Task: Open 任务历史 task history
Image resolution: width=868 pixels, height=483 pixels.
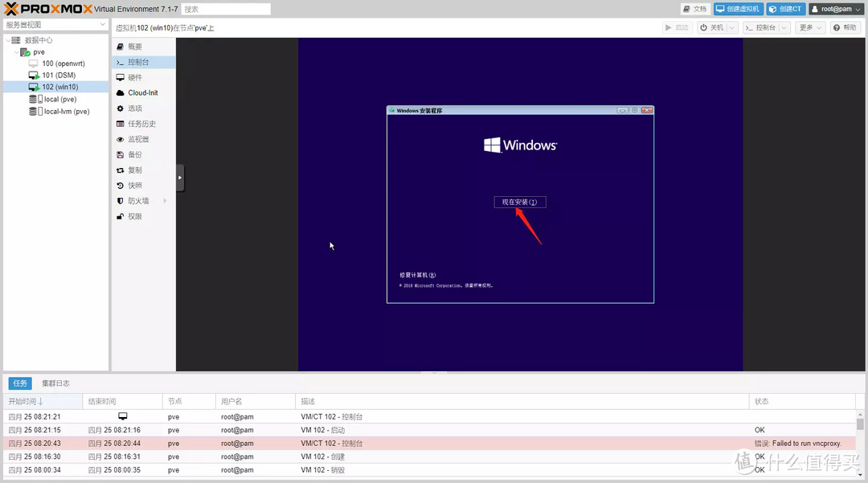Action: [144, 124]
